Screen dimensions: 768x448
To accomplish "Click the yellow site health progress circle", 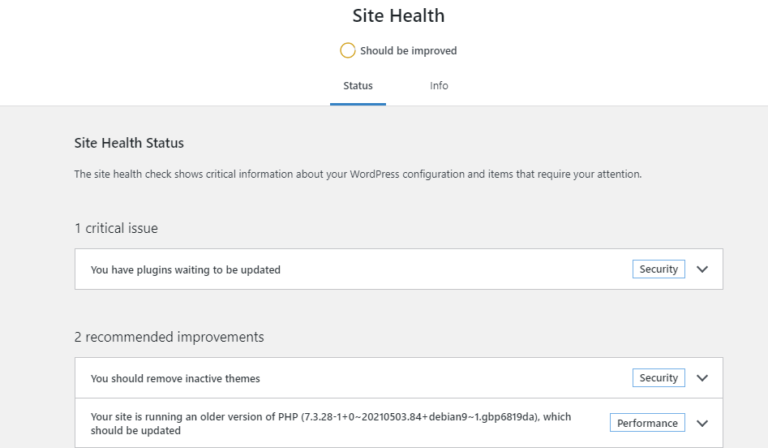I will point(347,50).
